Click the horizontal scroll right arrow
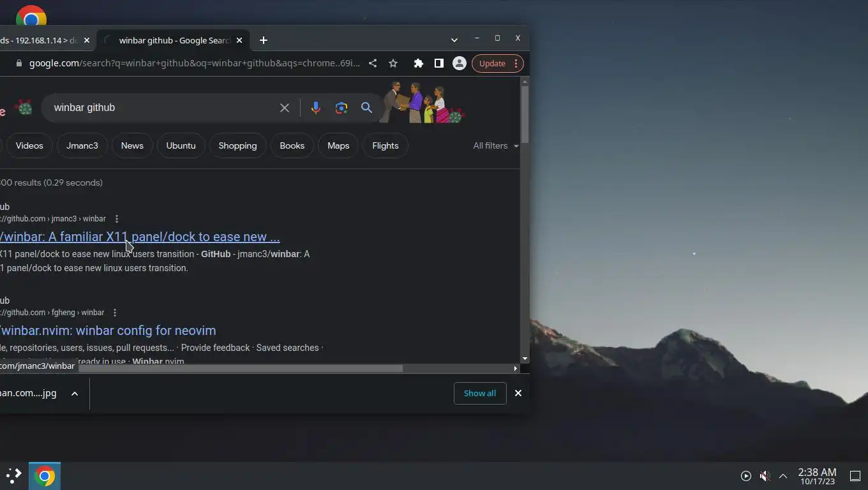The height and width of the screenshot is (490, 868). click(515, 368)
